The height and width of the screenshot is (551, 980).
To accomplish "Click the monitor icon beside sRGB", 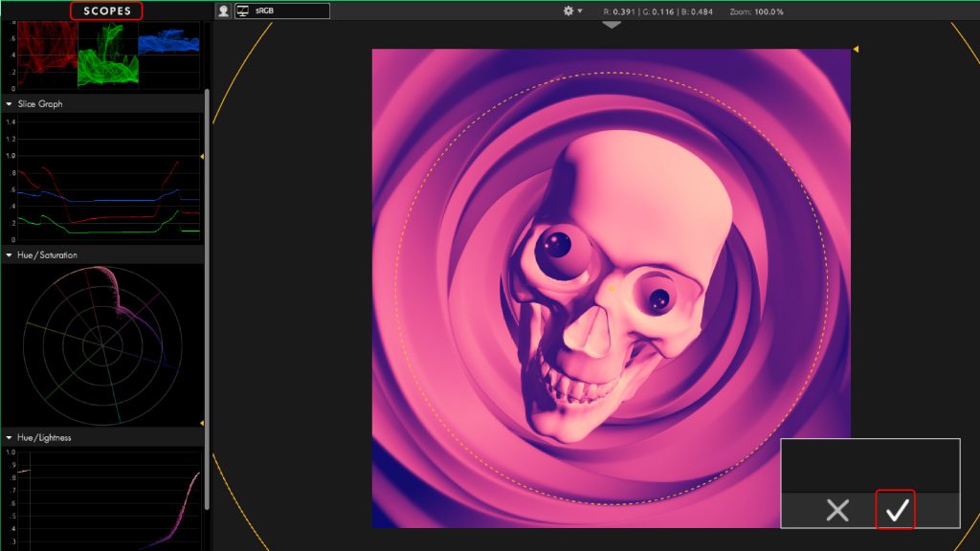I will (x=244, y=11).
